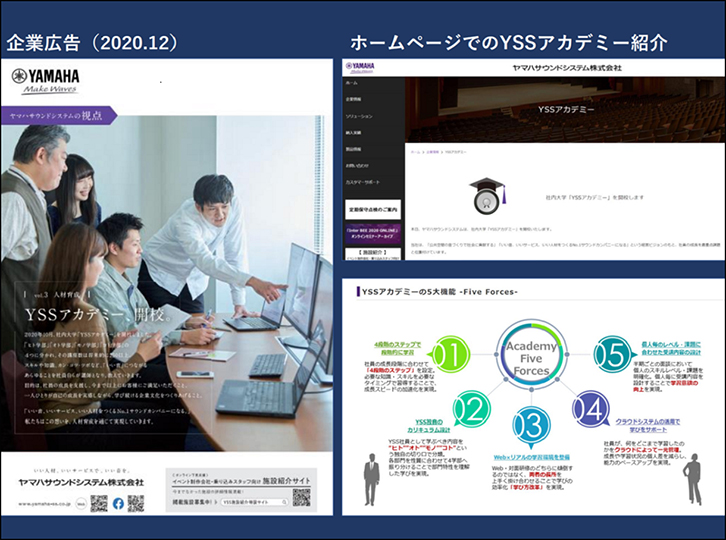726x540 pixels.
Task: Select the green 01 circle in Five Forces
Action: 451,354
